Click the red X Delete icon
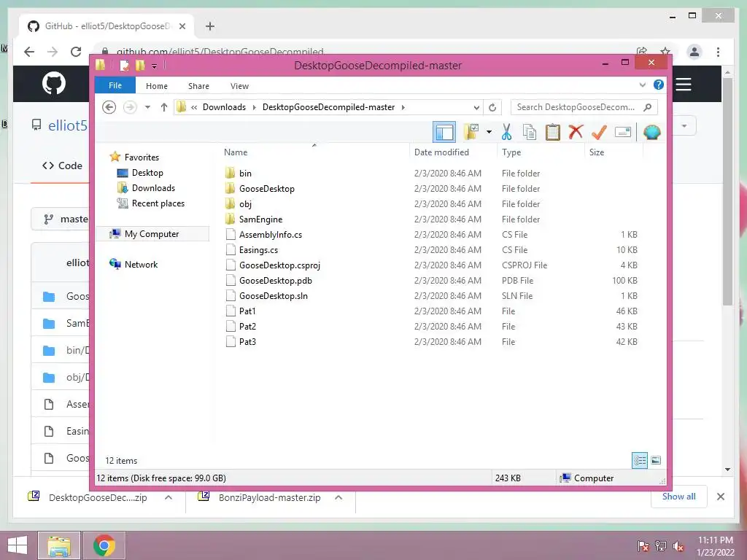This screenshot has width=747, height=560. click(576, 132)
